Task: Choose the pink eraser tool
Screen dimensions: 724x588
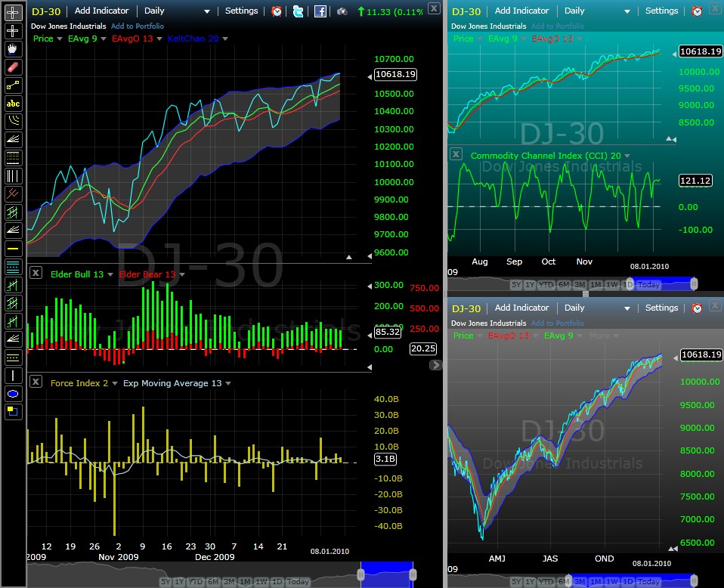Action: pyautogui.click(x=13, y=67)
